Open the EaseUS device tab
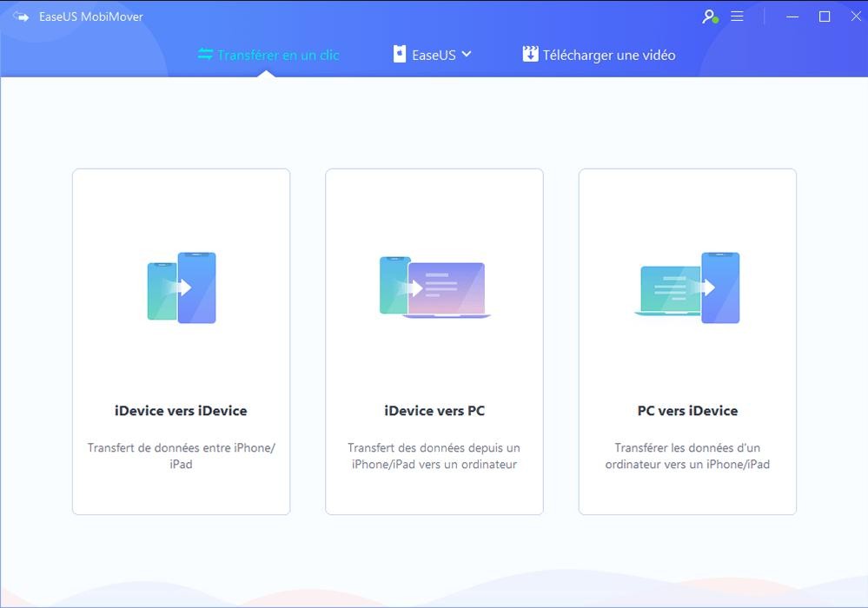The width and height of the screenshot is (868, 608). coord(433,55)
